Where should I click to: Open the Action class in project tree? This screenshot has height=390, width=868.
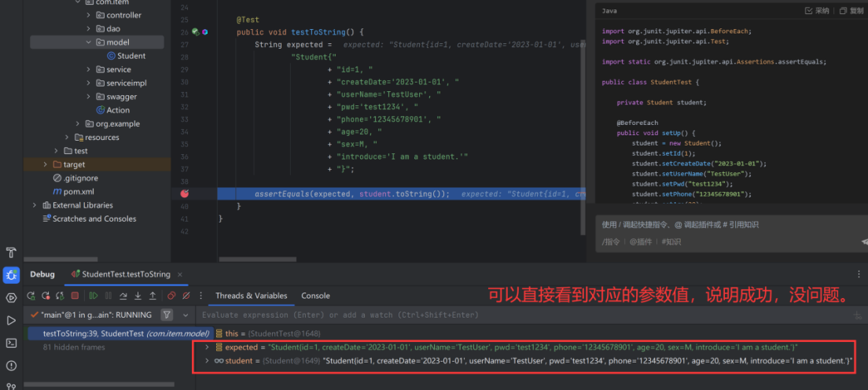point(113,110)
